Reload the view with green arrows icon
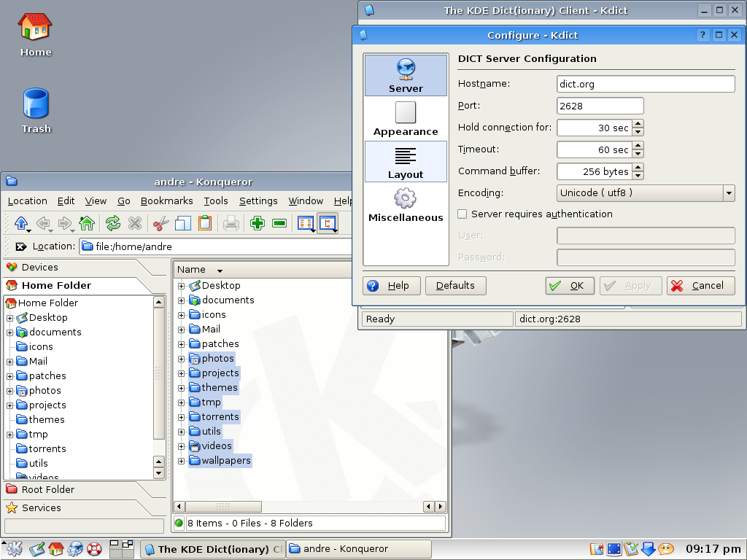 113,223
